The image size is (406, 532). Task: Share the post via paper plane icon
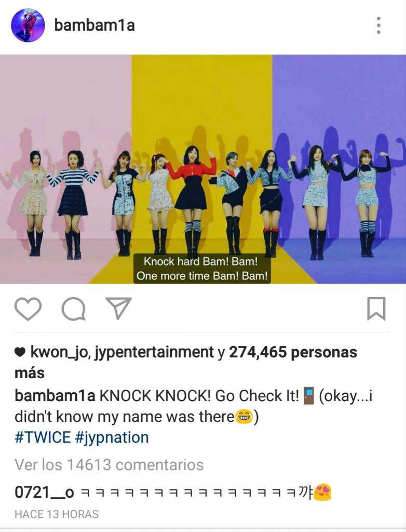tap(118, 308)
